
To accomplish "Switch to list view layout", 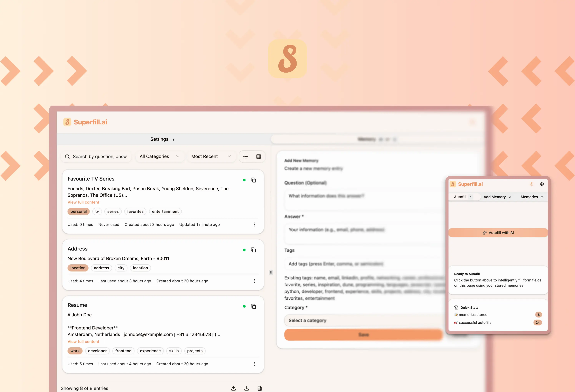I will coord(245,156).
